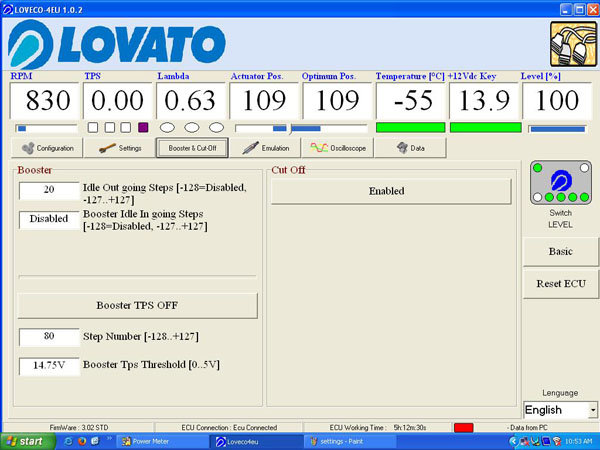Click the Cut Off Enabled button
Screen dimensions: 600x450
(x=391, y=191)
